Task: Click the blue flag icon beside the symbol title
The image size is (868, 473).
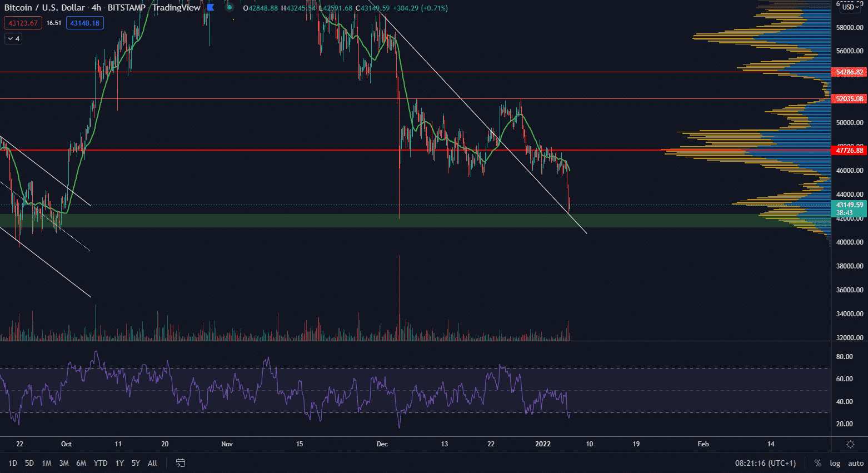Action: [x=211, y=8]
